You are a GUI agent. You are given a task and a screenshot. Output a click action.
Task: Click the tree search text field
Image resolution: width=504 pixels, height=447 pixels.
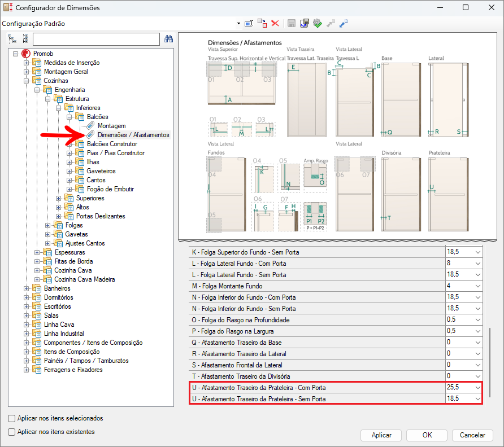tap(96, 39)
